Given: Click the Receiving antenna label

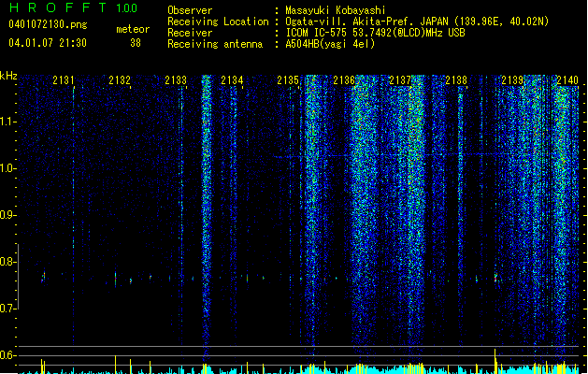Looking at the screenshot, I should (x=215, y=44).
